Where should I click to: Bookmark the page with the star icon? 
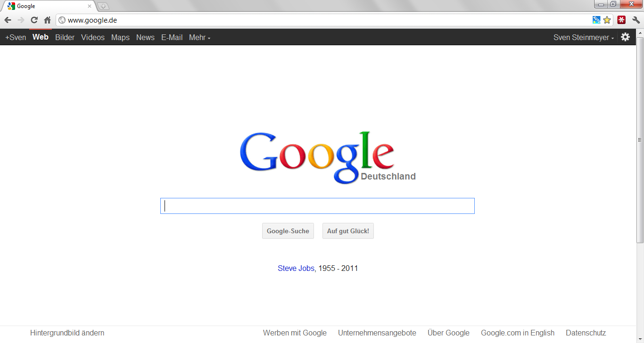click(607, 20)
